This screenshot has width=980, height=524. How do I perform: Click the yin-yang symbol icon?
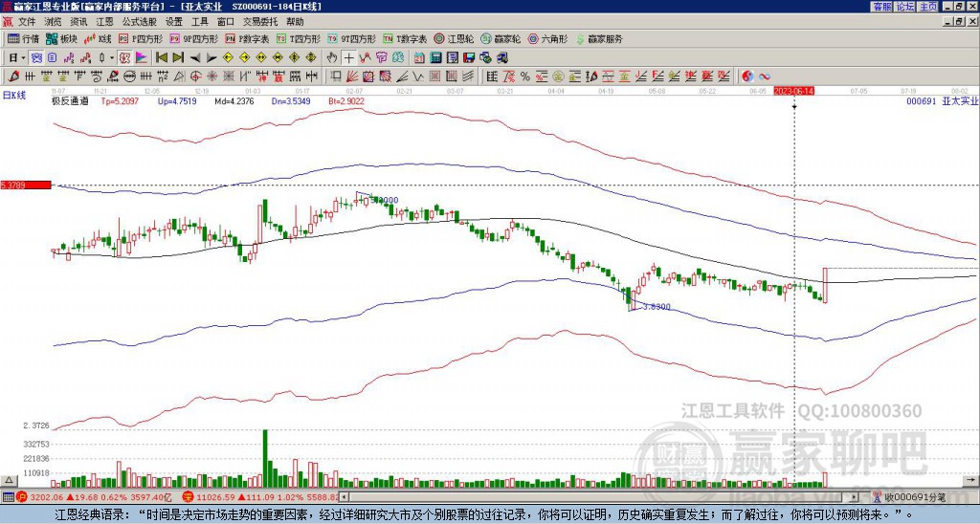click(747, 76)
